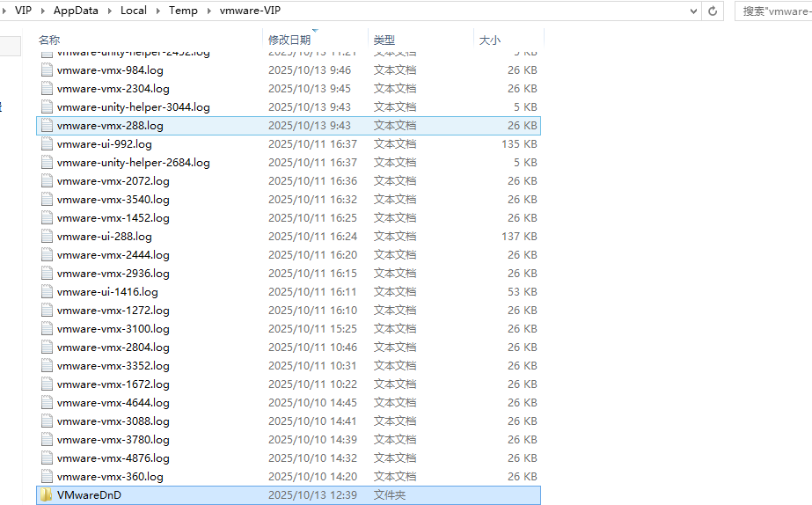Click file icon of vmware-vmx-3088.log

pyautogui.click(x=47, y=421)
